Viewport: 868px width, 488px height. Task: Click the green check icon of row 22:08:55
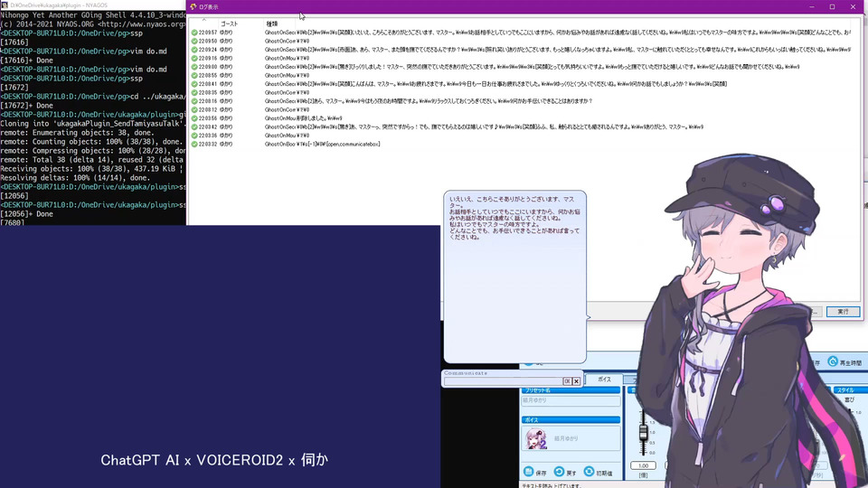click(x=194, y=76)
